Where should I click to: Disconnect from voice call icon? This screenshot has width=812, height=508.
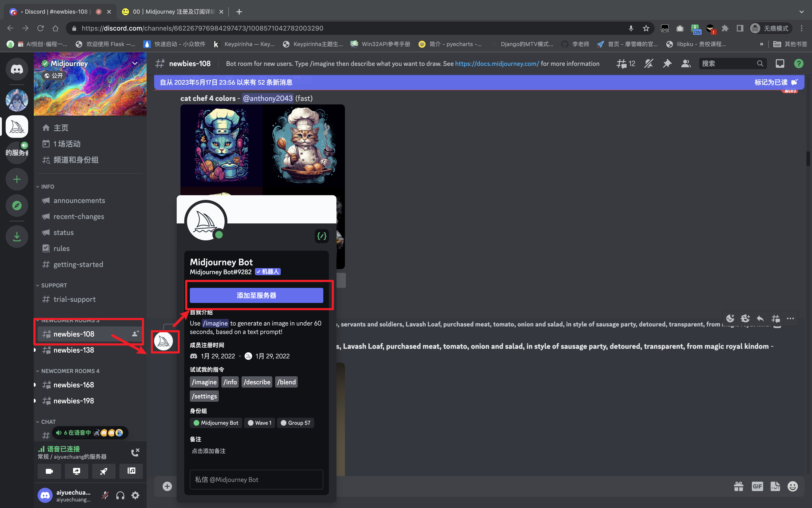click(135, 452)
